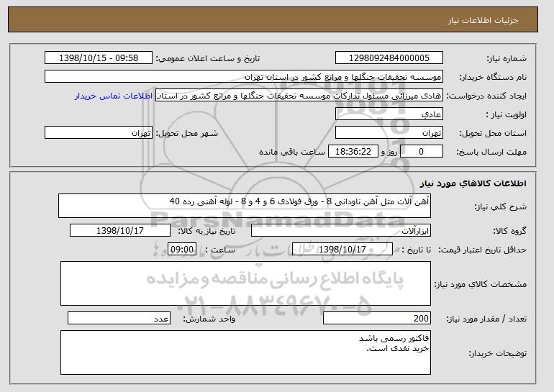Click the جزئیات اطلاعات نیاز header title
Image resolution: width=554 pixels, height=392 pixels.
click(483, 20)
